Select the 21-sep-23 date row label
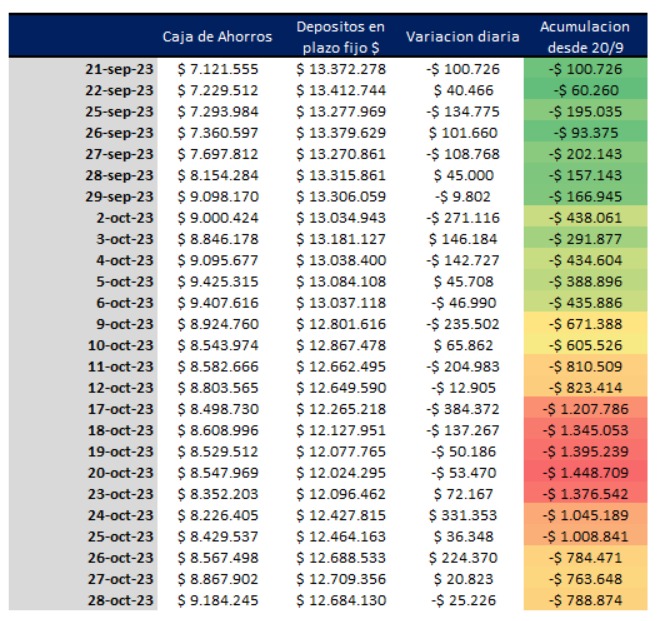This screenshot has height=621, width=668. click(x=118, y=69)
